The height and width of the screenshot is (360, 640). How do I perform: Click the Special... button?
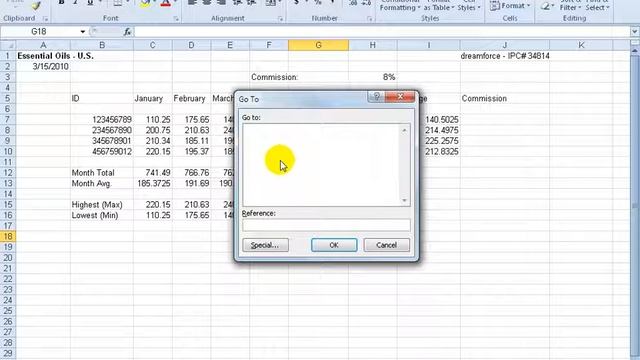pyautogui.click(x=265, y=245)
